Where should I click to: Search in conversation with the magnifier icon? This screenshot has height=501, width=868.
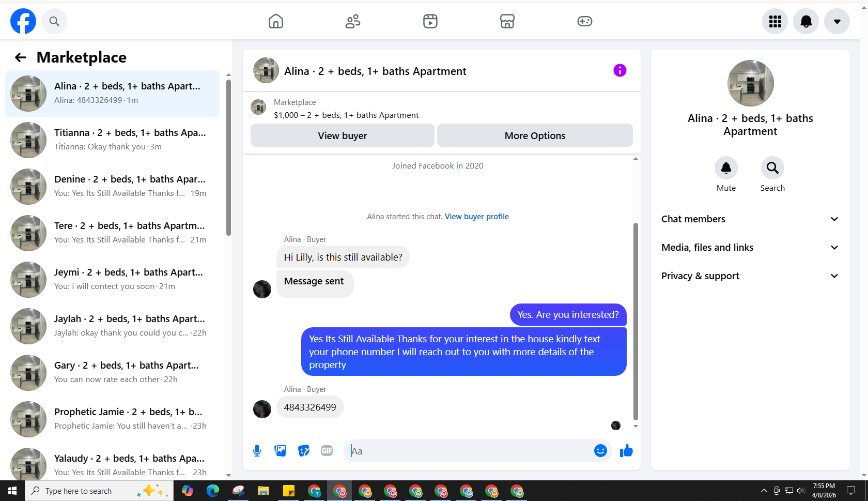pyautogui.click(x=772, y=168)
